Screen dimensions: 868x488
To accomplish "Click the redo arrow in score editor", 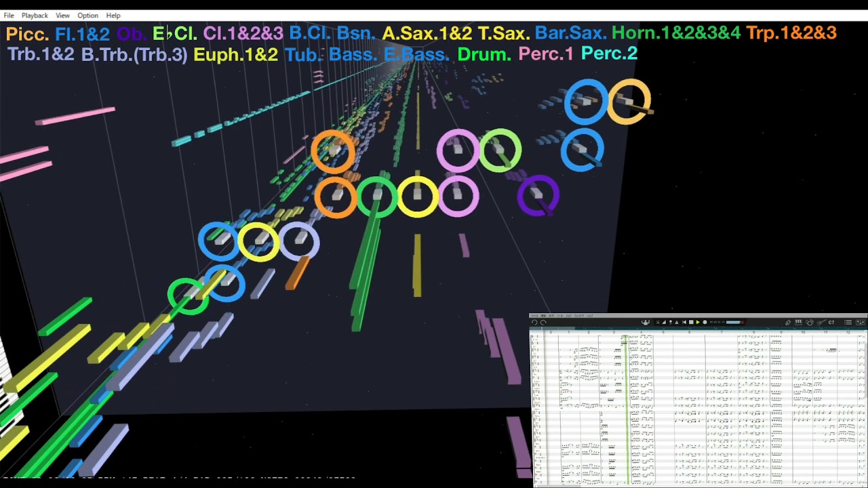I will coord(543,323).
